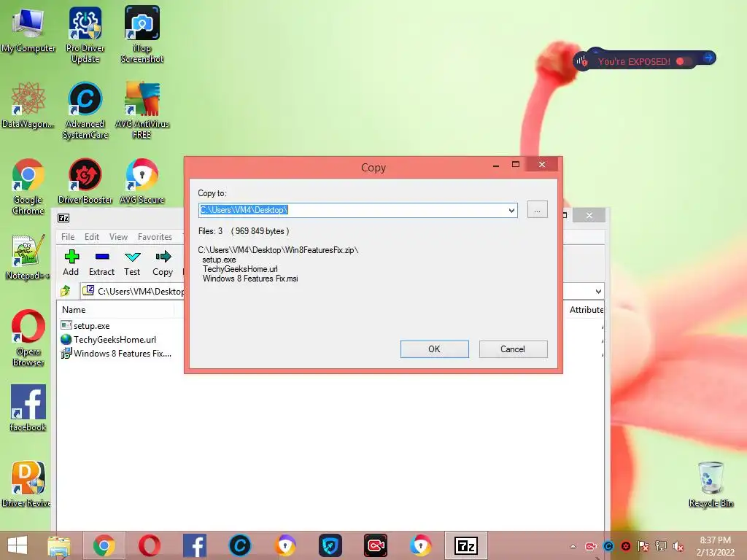Open iTop Screenshot shortcut
The width and height of the screenshot is (747, 560).
coord(142,35)
